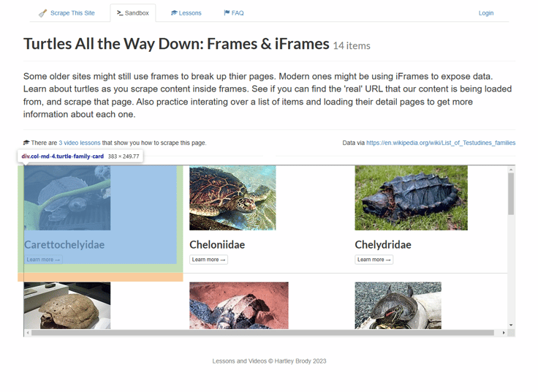Click the Chelydridae snapping turtle image
Viewport: 538px width, 392px height.
click(x=411, y=198)
